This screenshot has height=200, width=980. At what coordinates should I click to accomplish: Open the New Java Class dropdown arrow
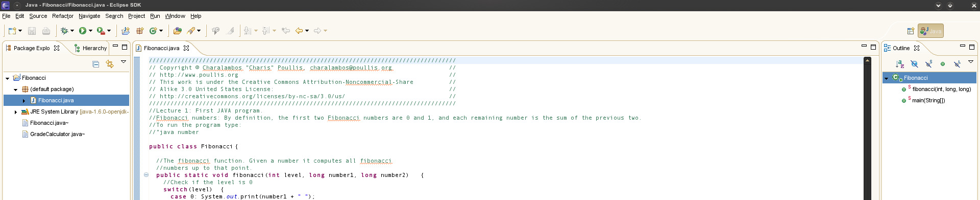click(x=161, y=31)
